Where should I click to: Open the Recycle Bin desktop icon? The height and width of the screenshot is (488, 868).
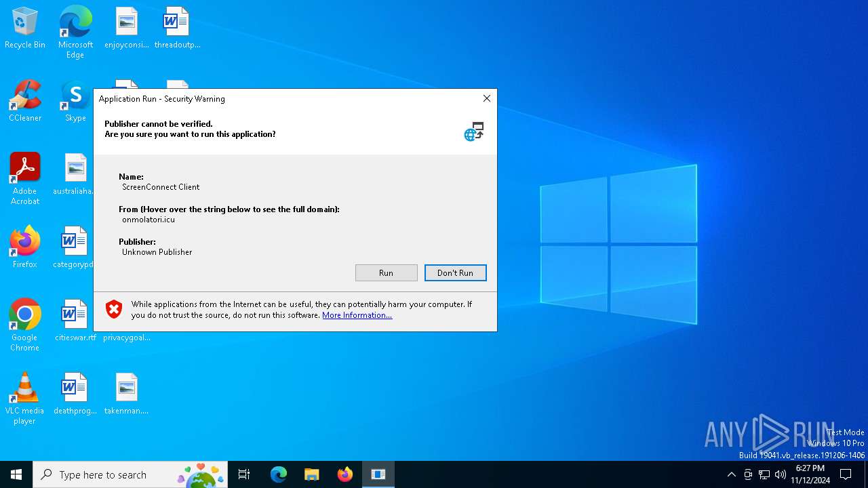[25, 28]
